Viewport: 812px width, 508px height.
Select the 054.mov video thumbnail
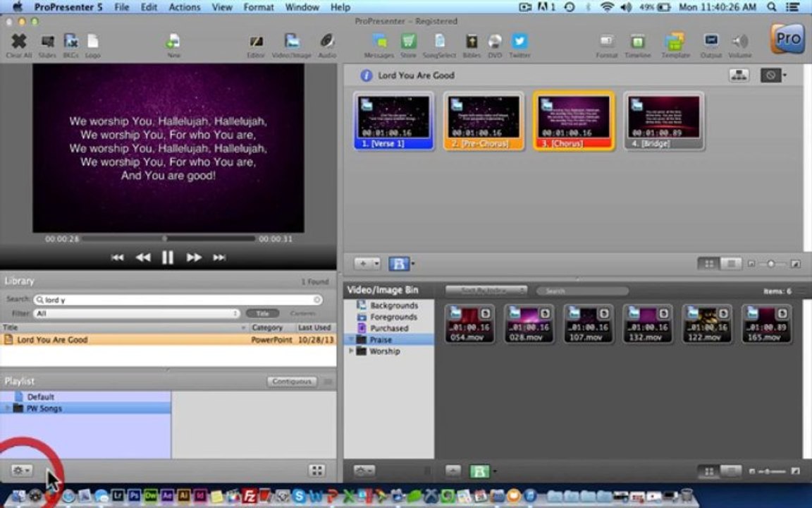469,324
